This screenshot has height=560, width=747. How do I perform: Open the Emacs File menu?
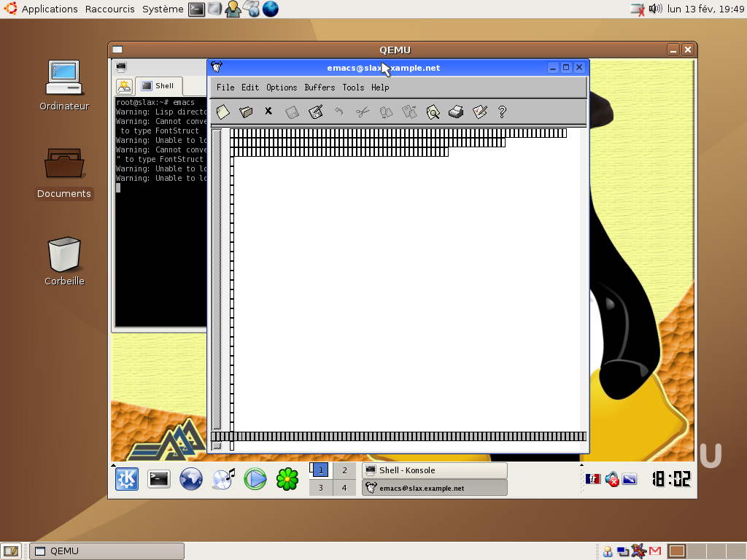click(225, 87)
